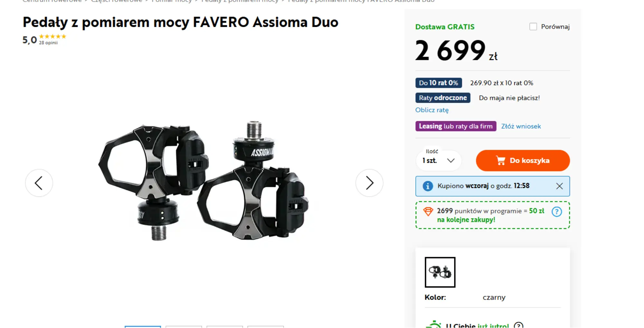
Task: Select the Raty odroczone badge
Action: tap(443, 98)
